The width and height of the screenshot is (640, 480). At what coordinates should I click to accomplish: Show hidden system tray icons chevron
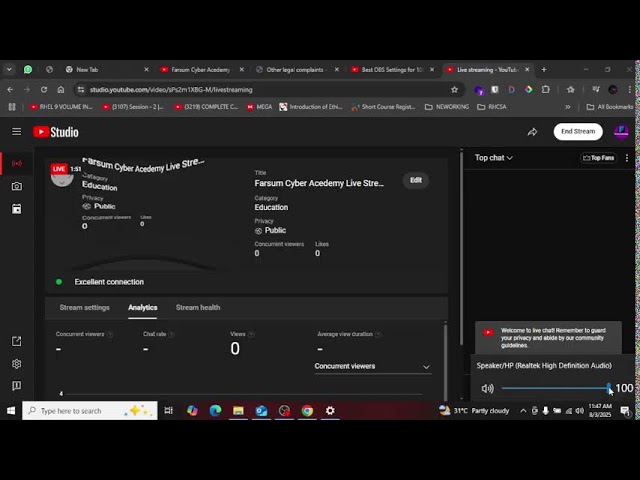(x=523, y=411)
